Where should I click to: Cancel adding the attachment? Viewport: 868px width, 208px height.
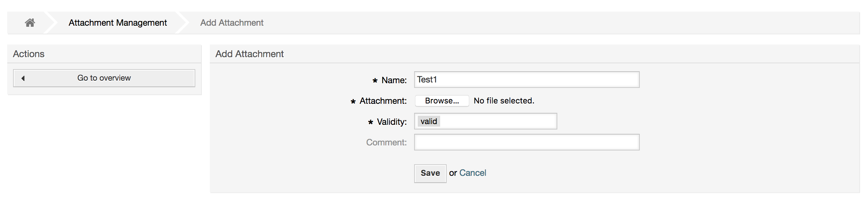pos(472,173)
